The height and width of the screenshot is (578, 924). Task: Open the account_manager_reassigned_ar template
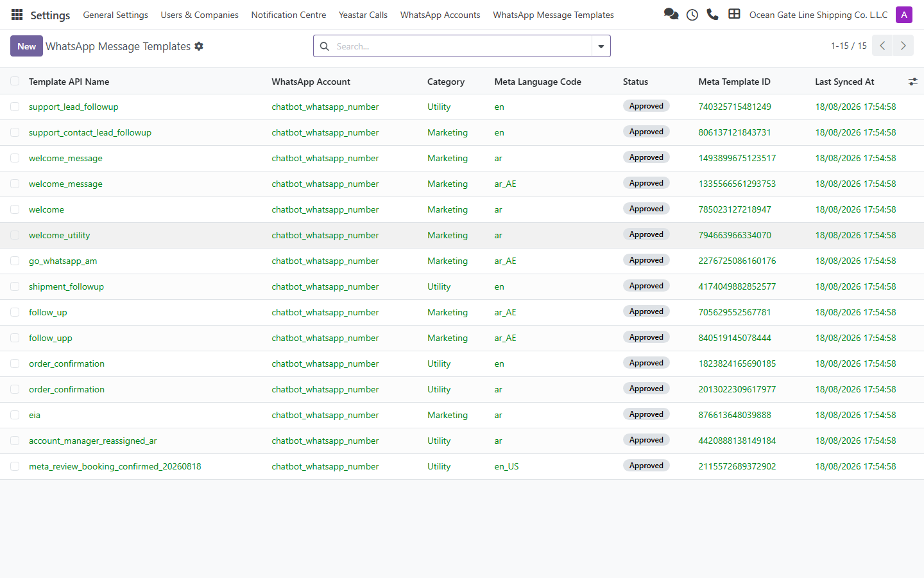(x=93, y=441)
